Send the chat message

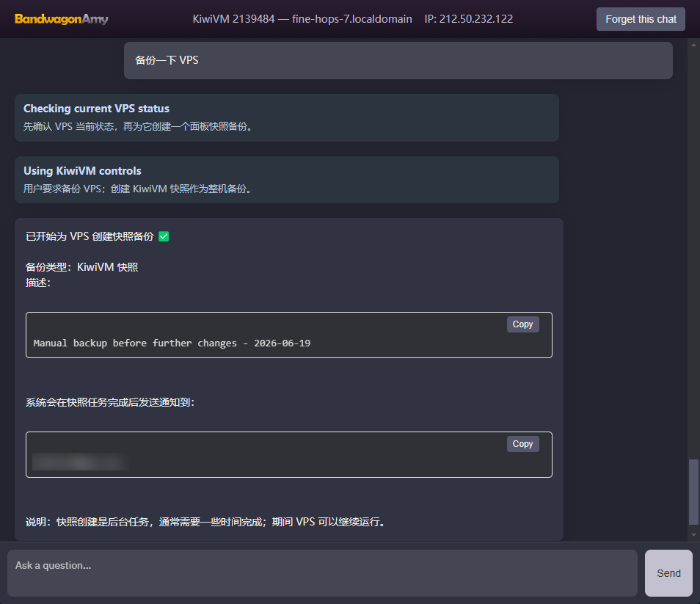pyautogui.click(x=668, y=572)
